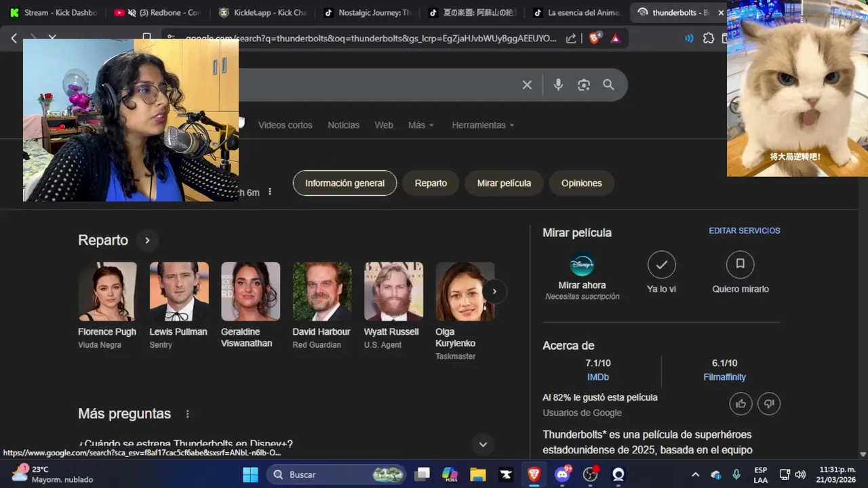The height and width of the screenshot is (488, 868).
Task: Open the Windows Start menu
Action: coord(250,474)
